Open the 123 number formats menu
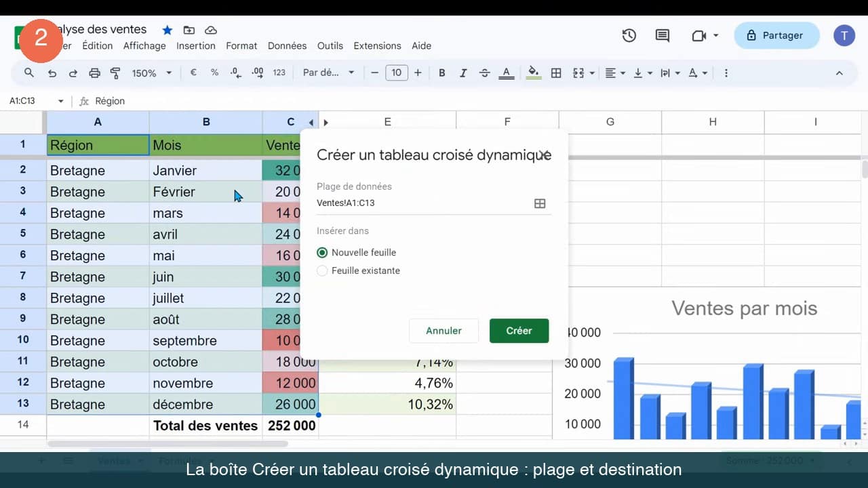The image size is (868, 488). [x=279, y=73]
